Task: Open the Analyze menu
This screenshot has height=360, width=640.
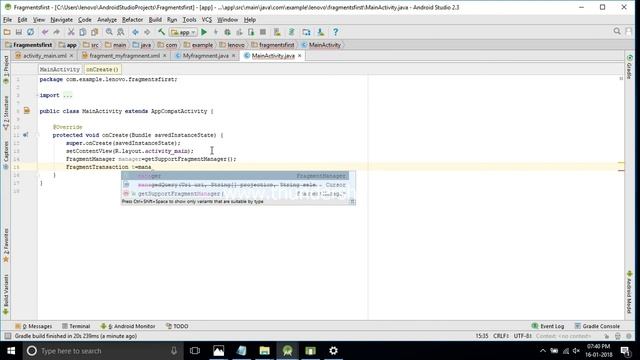Action: [107, 20]
